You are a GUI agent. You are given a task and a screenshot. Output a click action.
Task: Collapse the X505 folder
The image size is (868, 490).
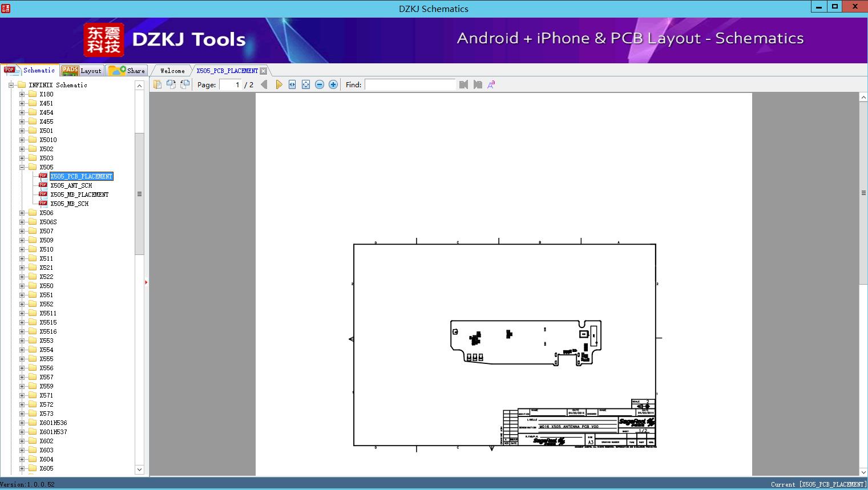[x=22, y=167]
